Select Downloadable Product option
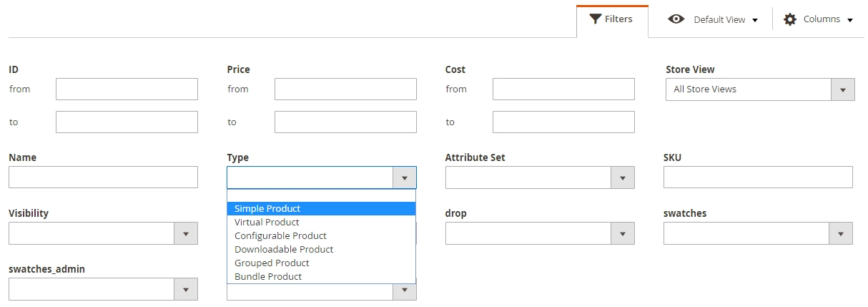Screen dimensions: 868x307 [322, 250]
